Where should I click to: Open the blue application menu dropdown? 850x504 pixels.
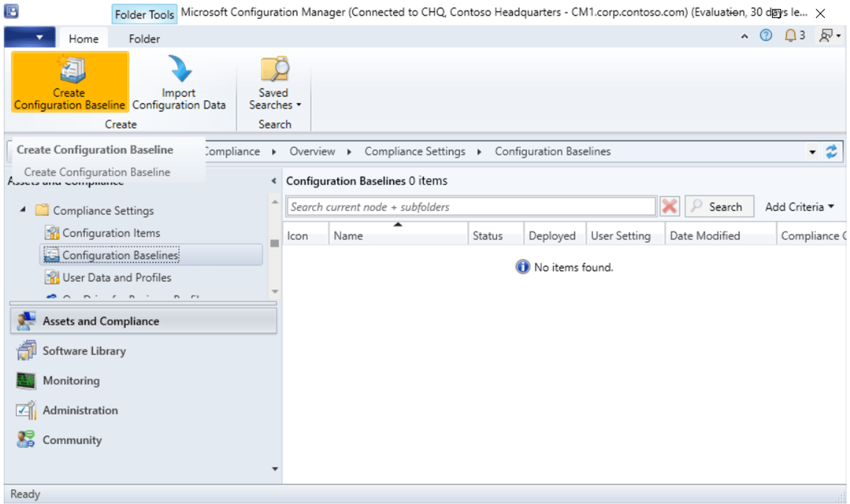pos(30,37)
